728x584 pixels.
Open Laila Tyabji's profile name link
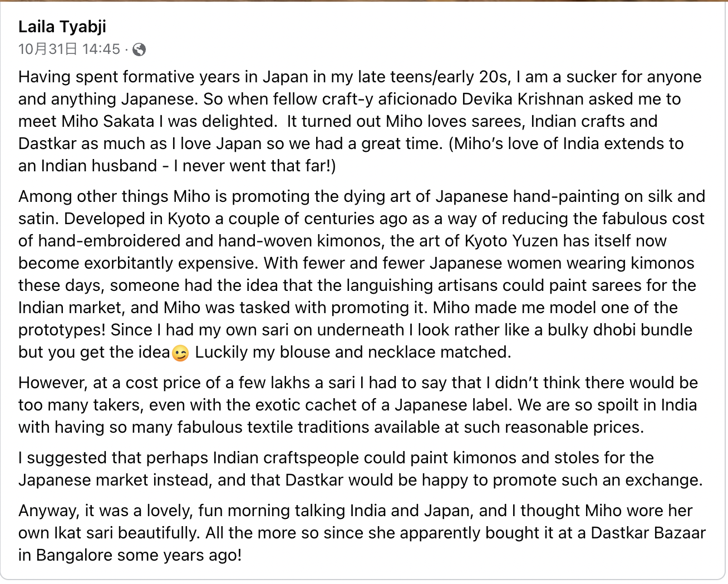(x=62, y=26)
